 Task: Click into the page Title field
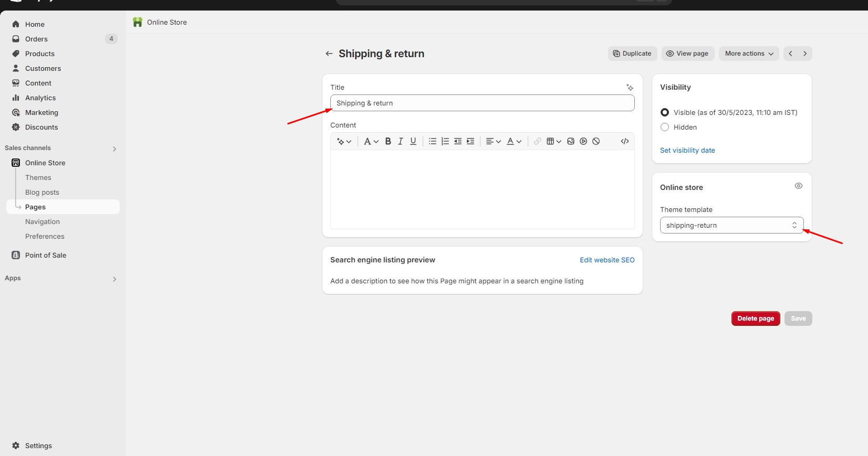point(482,103)
